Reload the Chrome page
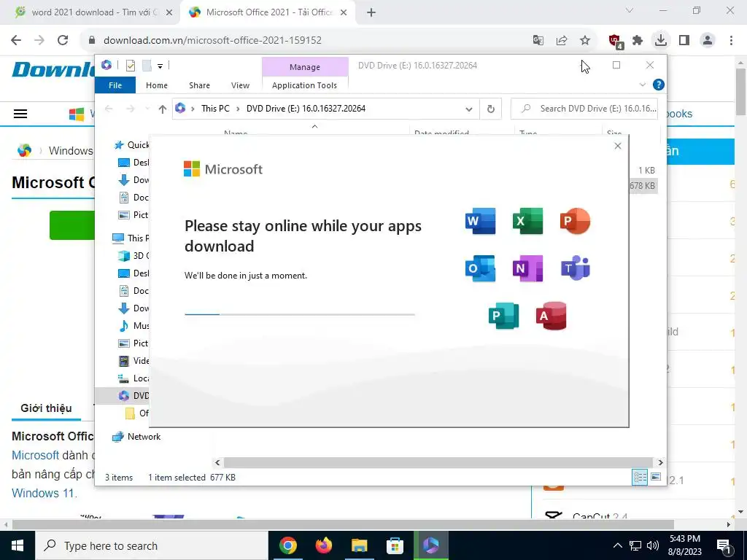Screen dimensions: 747x560 [x=63, y=40]
